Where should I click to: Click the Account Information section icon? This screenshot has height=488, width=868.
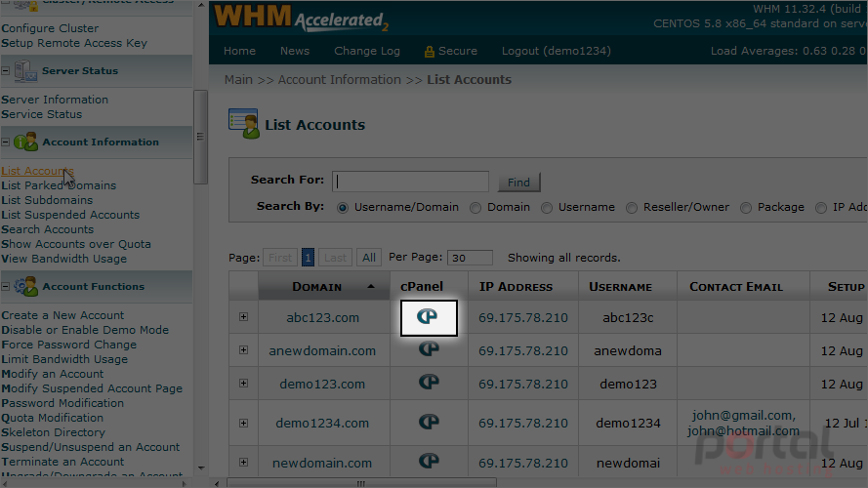[25, 142]
